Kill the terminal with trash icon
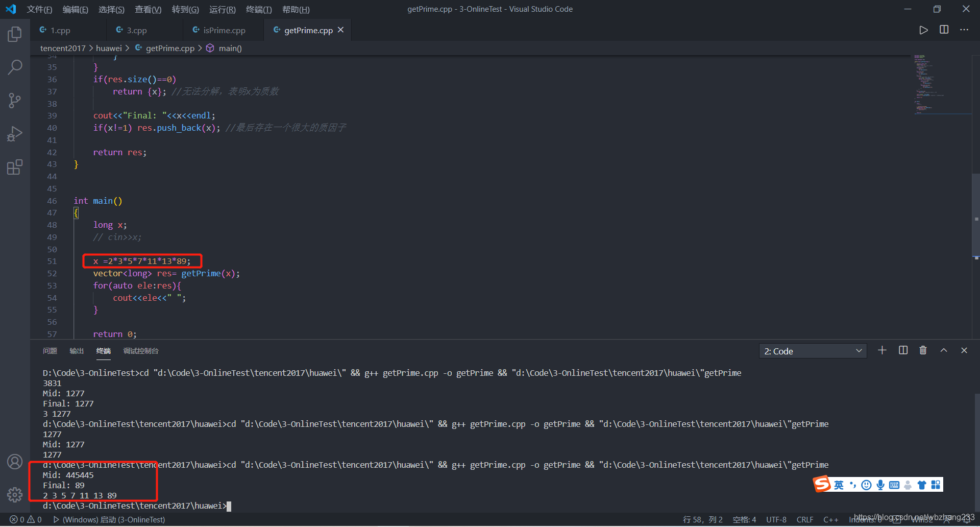Viewport: 980px width, 527px height. tap(923, 350)
